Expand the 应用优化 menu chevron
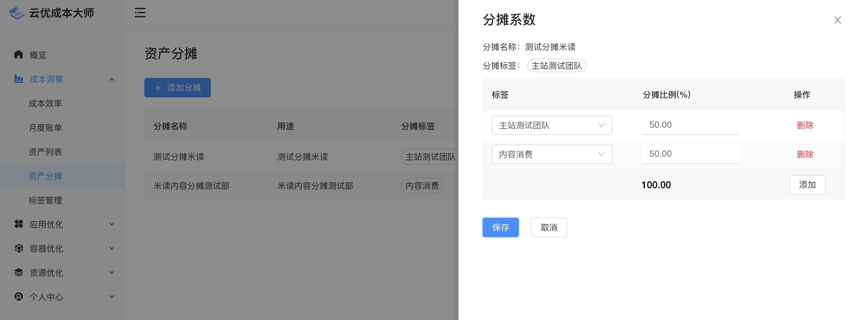 tap(112, 224)
